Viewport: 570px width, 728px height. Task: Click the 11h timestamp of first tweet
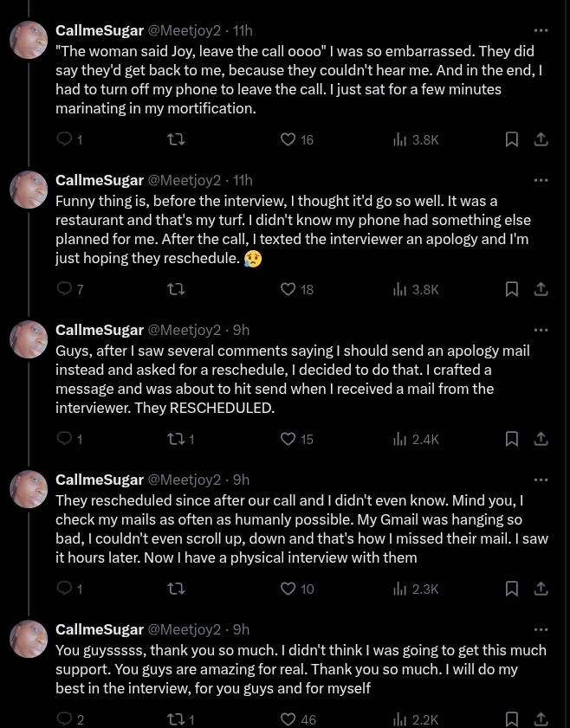click(243, 30)
